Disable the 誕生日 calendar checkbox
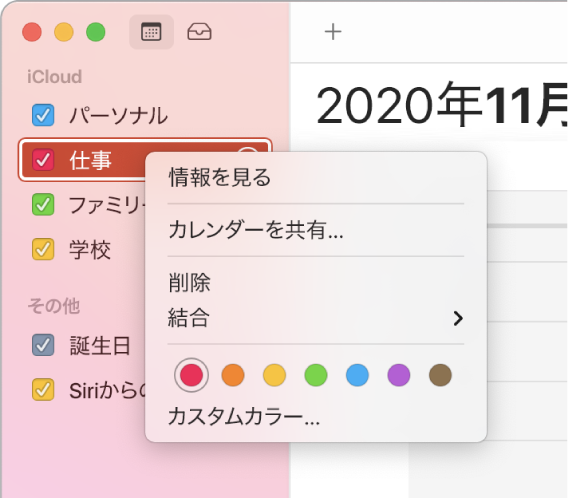569x500 pixels. (x=43, y=345)
